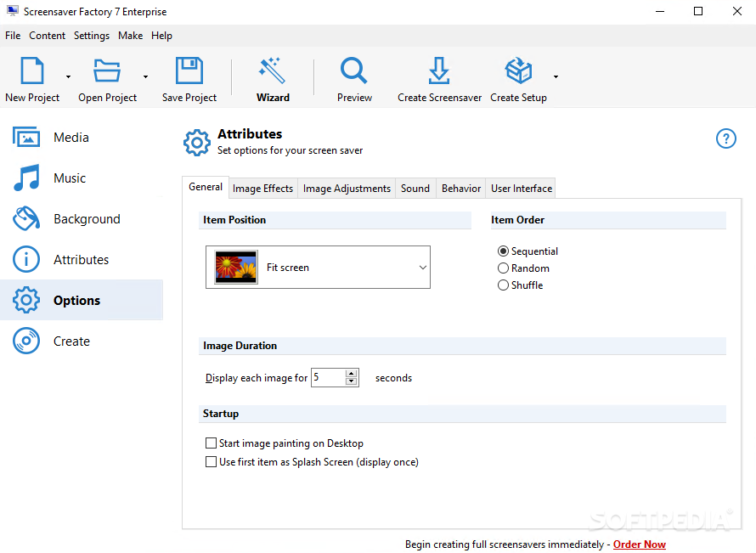Click the flower thumbnail in Item Position

point(236,267)
